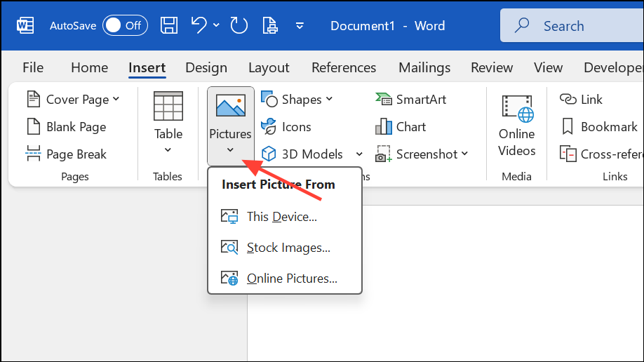This screenshot has height=362, width=644.
Task: Click the Save icon in title bar
Action: (x=169, y=26)
